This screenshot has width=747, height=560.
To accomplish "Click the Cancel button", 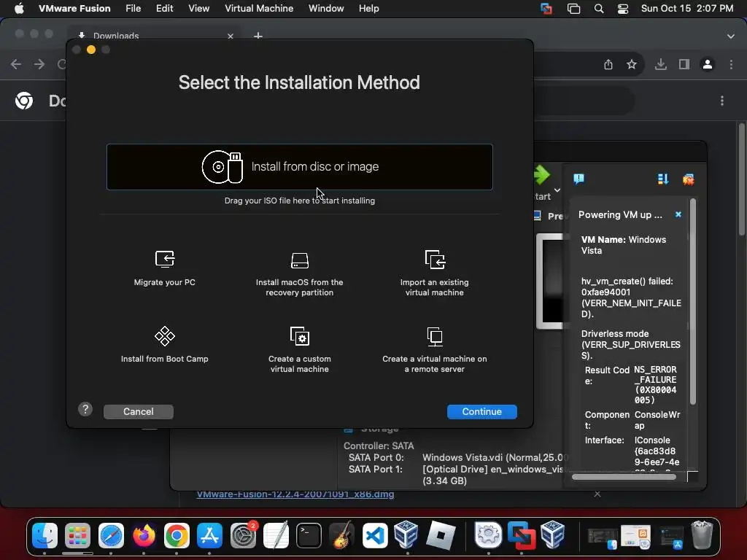I will click(138, 411).
